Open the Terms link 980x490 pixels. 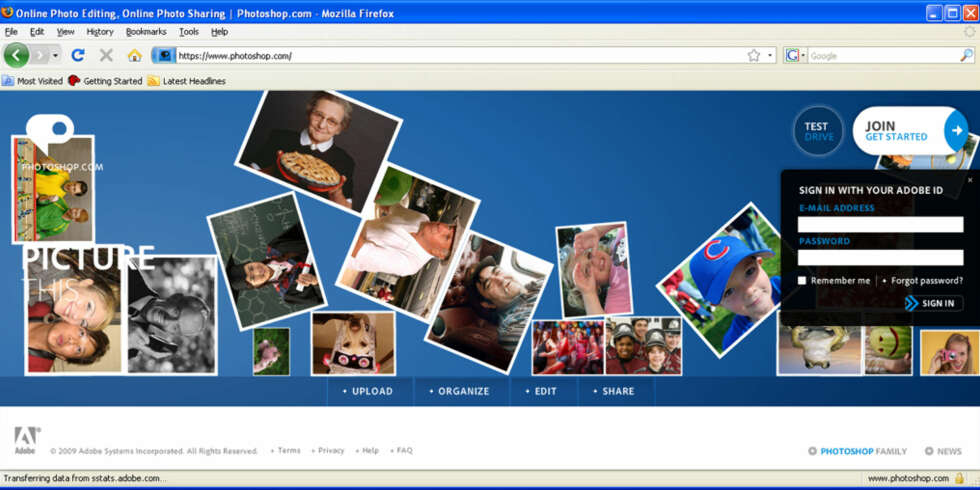[289, 450]
